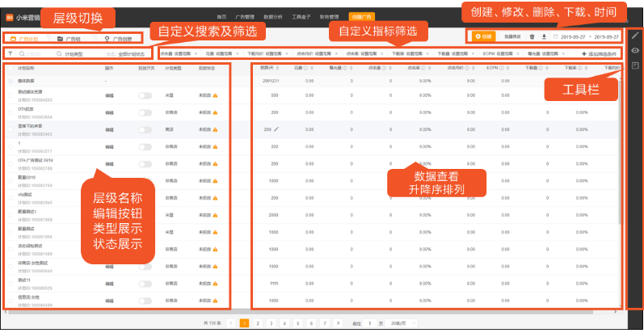This screenshot has width=644, height=333.
Task: Click the orange 创建 button
Action: pyautogui.click(x=484, y=36)
